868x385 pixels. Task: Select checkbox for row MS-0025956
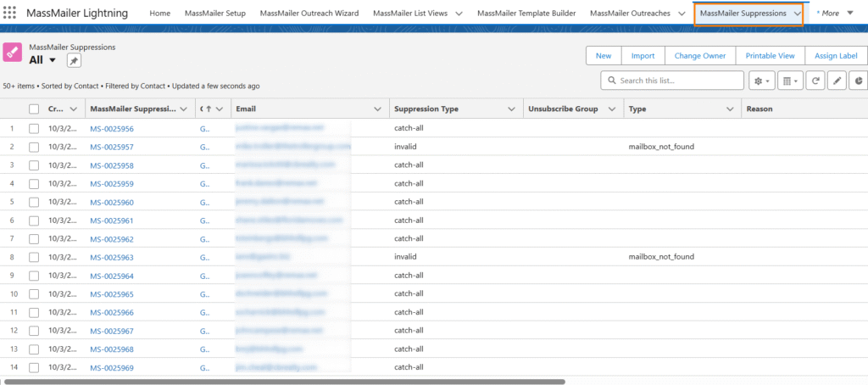34,129
